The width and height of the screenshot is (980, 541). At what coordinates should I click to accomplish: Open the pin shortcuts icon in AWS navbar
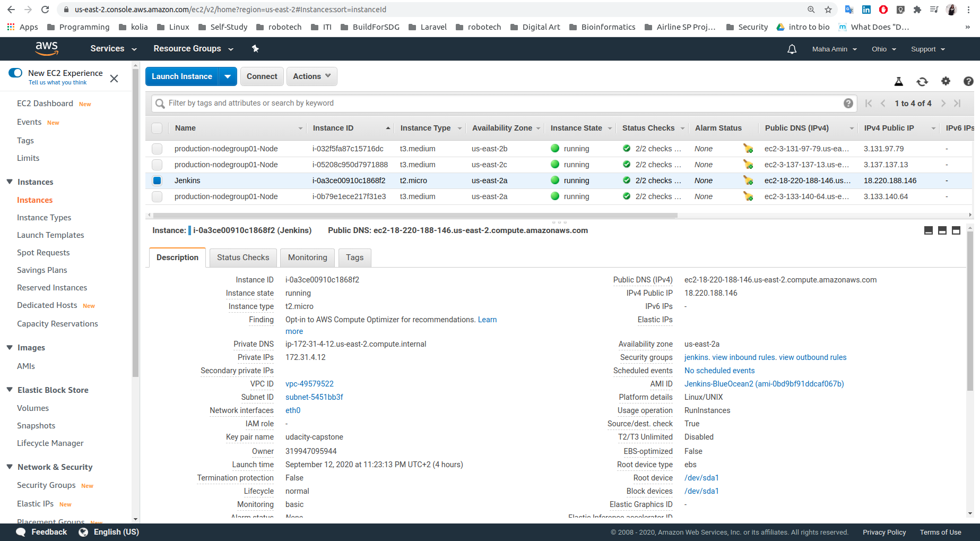pos(255,48)
